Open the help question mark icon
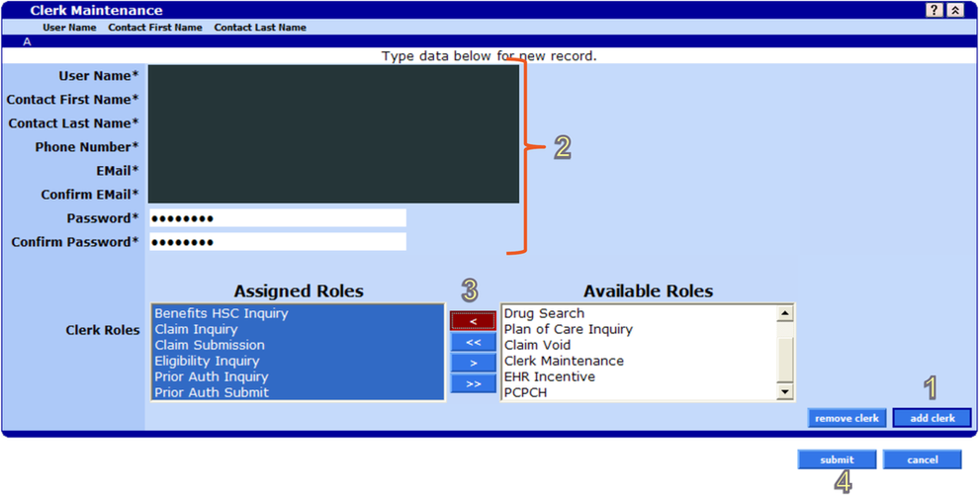Viewport: 980px width, 496px height. [935, 10]
